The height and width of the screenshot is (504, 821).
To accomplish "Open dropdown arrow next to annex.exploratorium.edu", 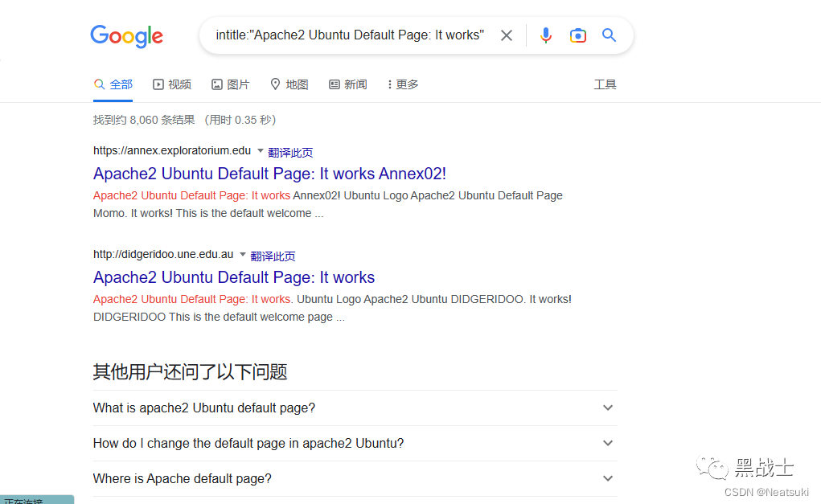I will point(261,151).
